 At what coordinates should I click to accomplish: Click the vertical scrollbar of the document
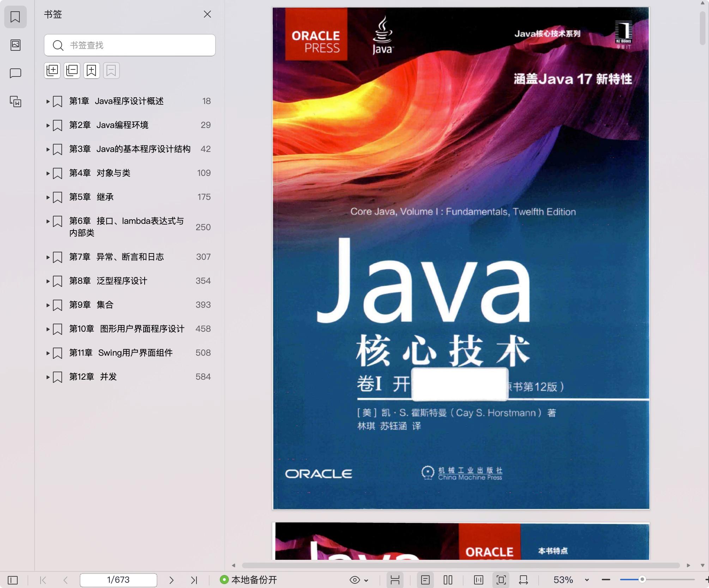[703, 28]
